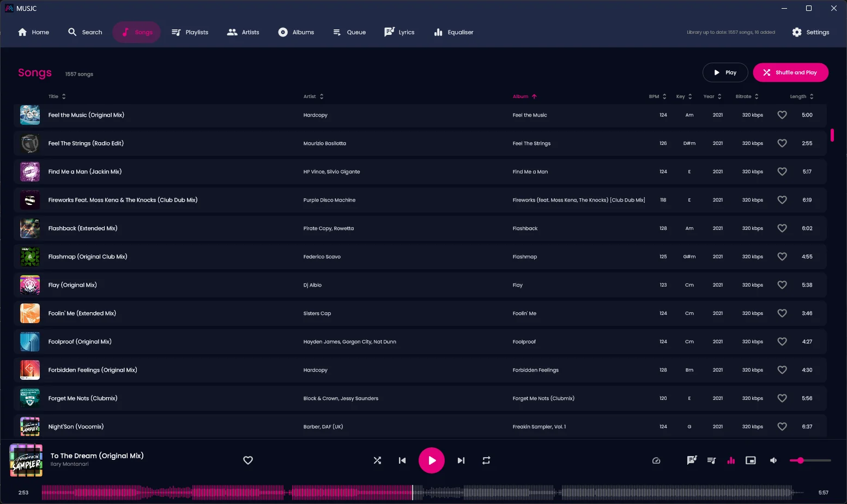Viewport: 847px width, 504px height.
Task: Open the equaliser icon in the player bar
Action: pos(731,460)
